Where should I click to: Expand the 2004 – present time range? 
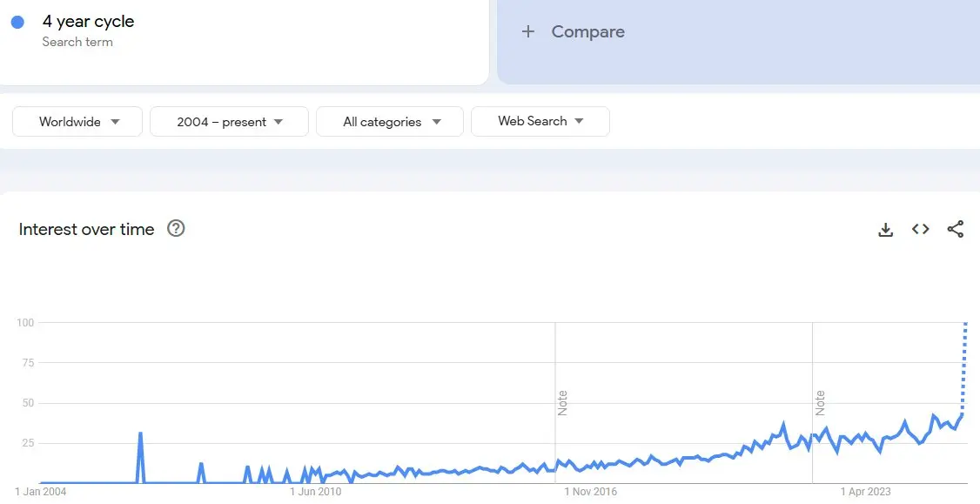click(229, 121)
